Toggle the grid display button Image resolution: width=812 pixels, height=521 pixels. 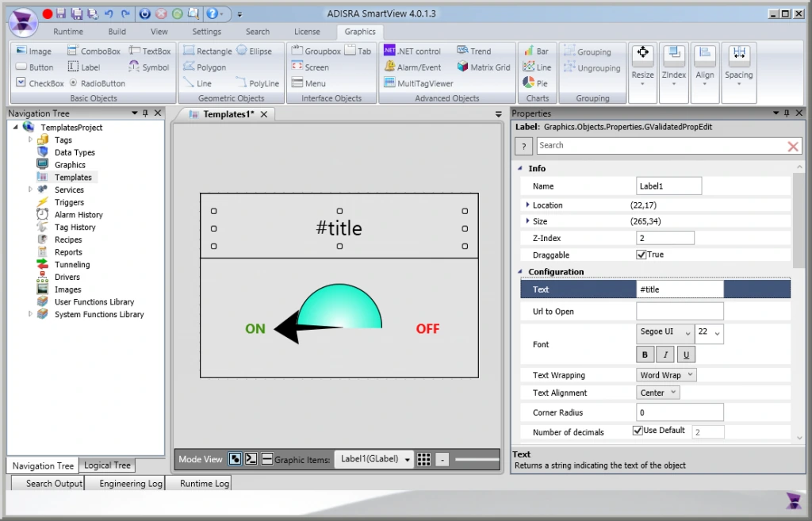click(x=423, y=459)
